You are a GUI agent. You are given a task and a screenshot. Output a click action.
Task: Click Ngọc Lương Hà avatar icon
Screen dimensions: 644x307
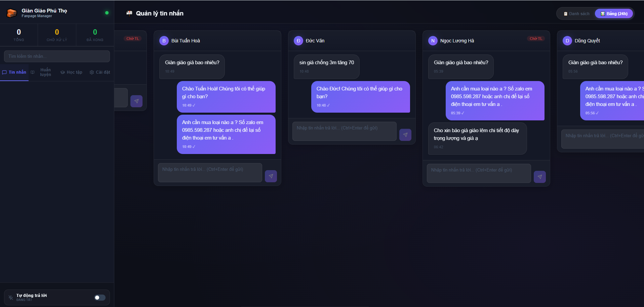433,41
